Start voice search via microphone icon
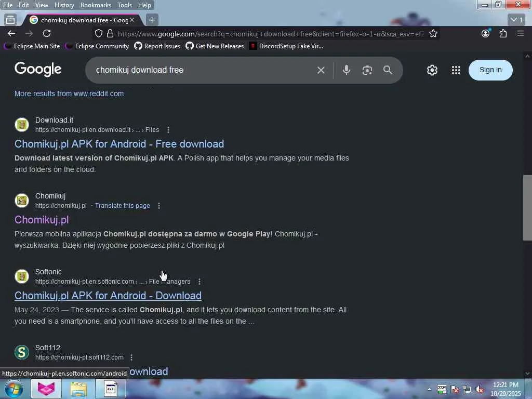Image resolution: width=532 pixels, height=399 pixels. click(x=346, y=70)
